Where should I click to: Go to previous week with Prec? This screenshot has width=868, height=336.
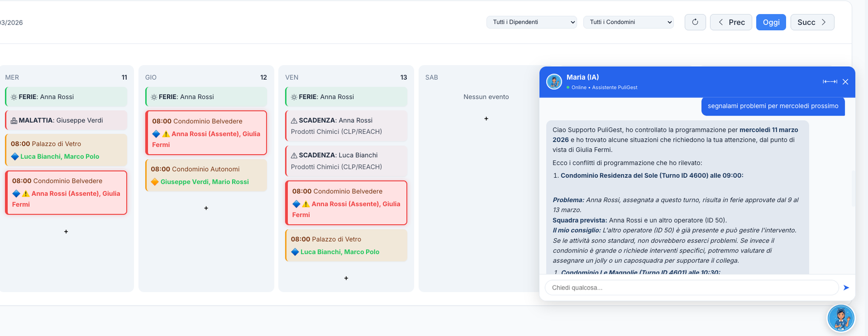tap(731, 22)
